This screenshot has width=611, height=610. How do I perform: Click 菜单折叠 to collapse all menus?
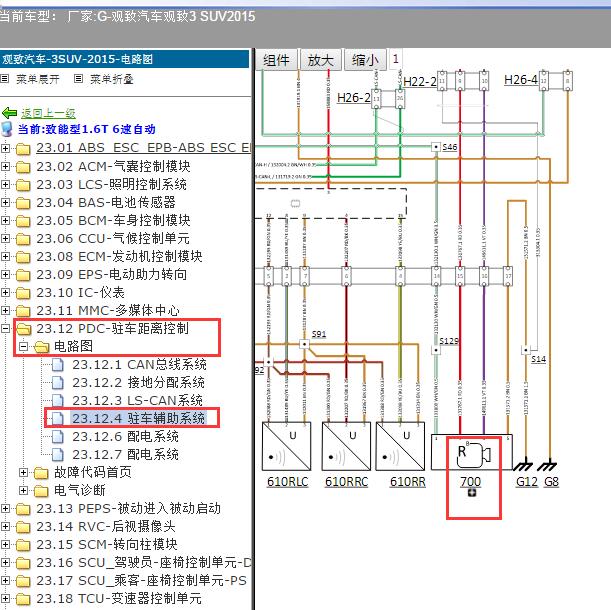coord(112,79)
